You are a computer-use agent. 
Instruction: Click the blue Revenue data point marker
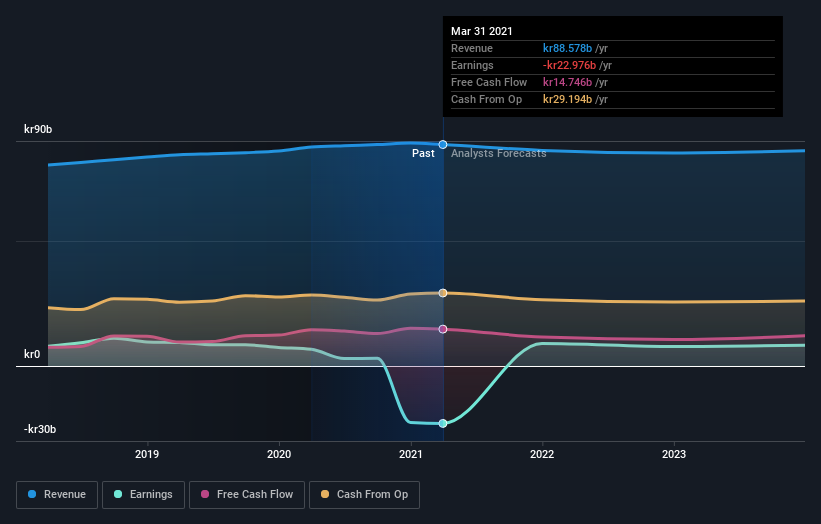pos(443,144)
